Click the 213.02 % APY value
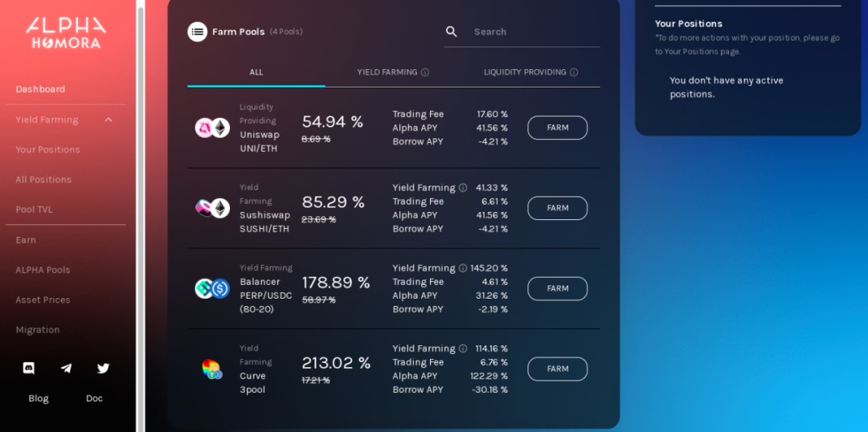Image resolution: width=868 pixels, height=432 pixels. pos(336,363)
